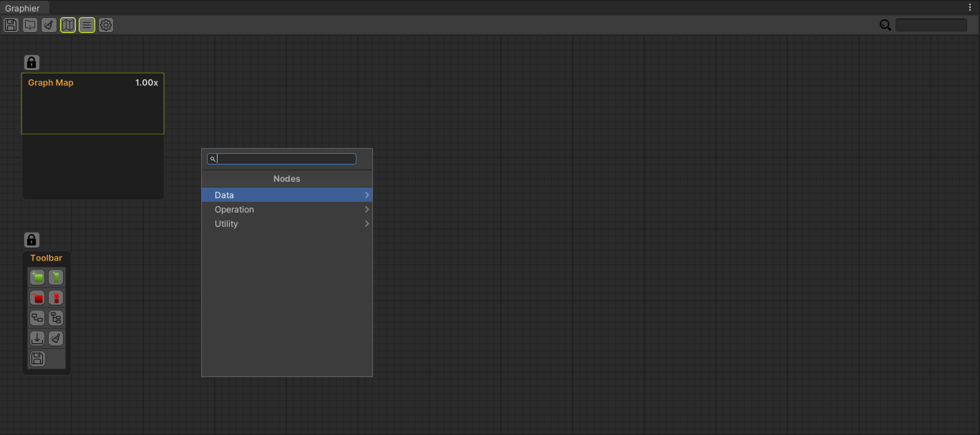Screen dimensions: 980x435
Task: Open the settings gear in the toolbar
Action: coord(106,25)
